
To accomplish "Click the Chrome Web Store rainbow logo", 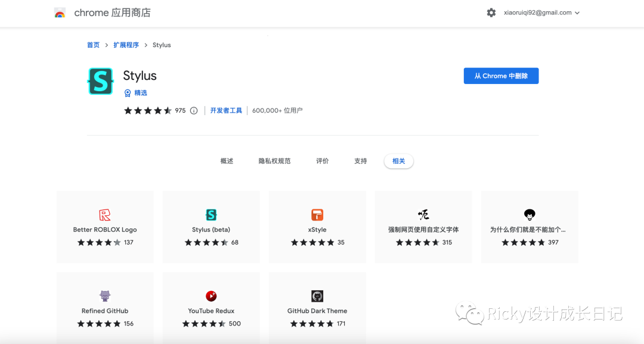I will coord(60,13).
